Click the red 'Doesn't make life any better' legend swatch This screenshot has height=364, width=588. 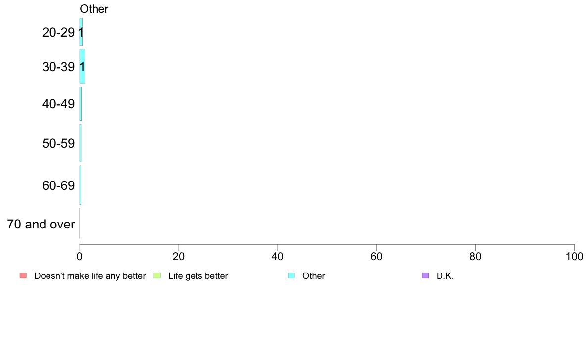point(23,275)
